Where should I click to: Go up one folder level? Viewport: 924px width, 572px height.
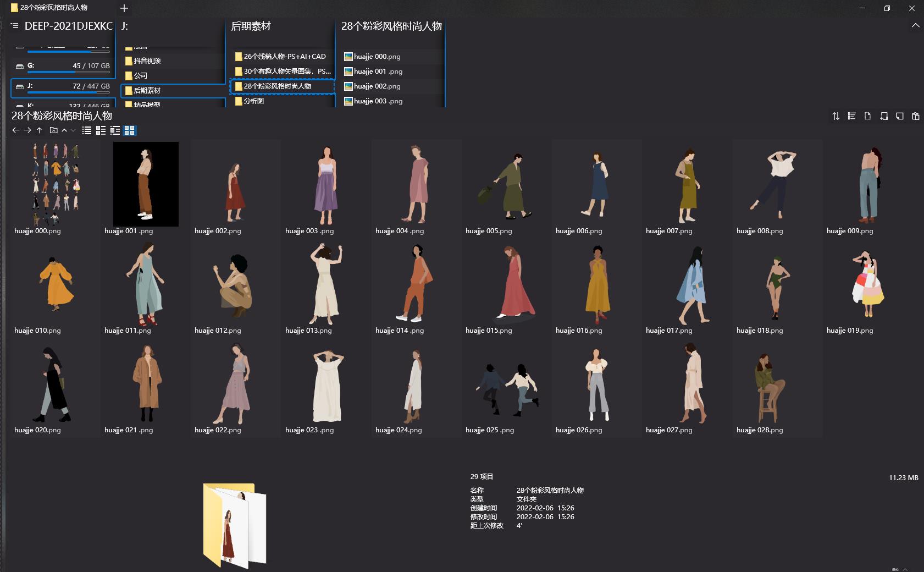click(39, 130)
